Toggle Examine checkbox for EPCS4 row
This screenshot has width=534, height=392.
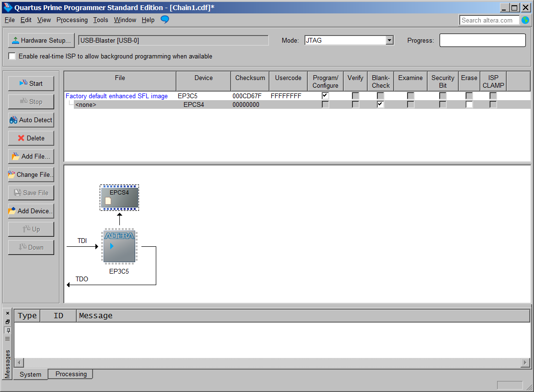tap(410, 104)
